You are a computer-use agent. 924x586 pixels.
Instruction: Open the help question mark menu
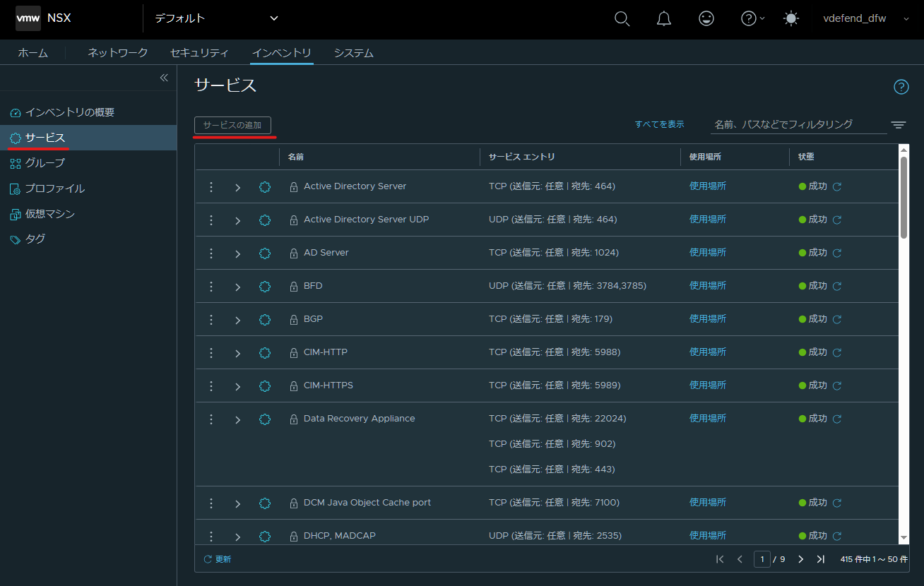pyautogui.click(x=752, y=19)
